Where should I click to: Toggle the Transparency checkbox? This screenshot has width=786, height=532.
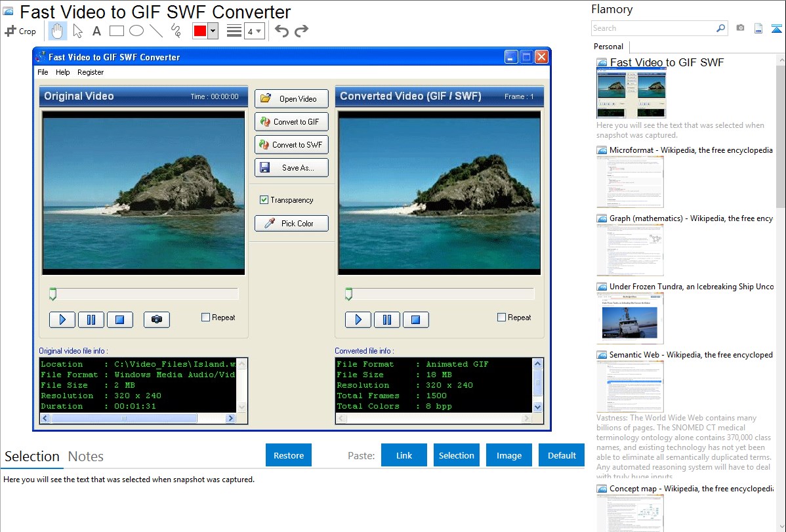tap(264, 200)
